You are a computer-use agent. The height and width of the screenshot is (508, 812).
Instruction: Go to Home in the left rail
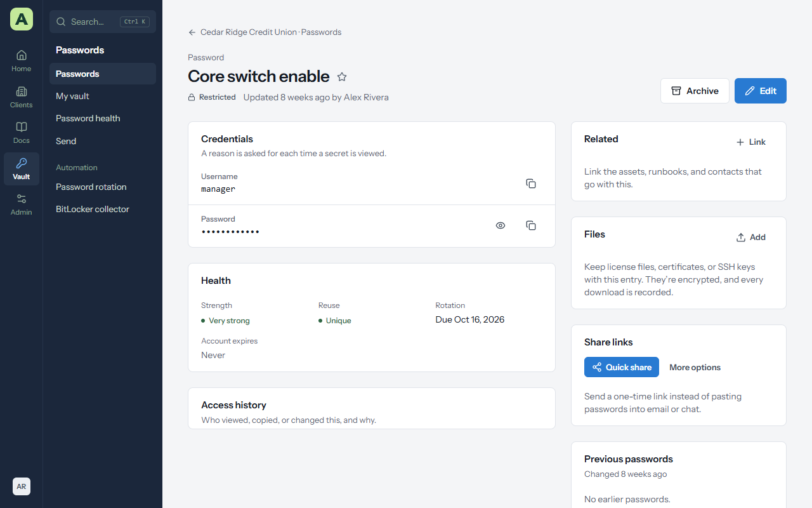[x=22, y=61]
